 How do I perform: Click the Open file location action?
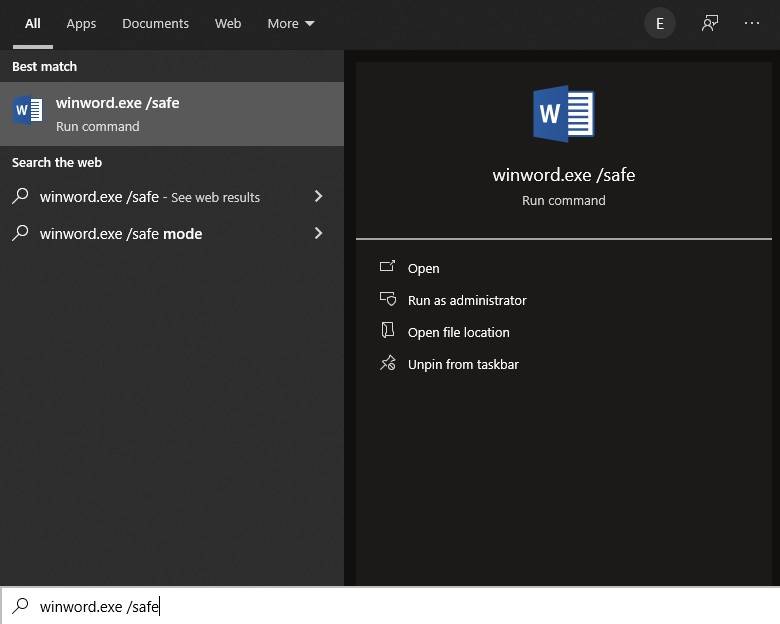[458, 332]
